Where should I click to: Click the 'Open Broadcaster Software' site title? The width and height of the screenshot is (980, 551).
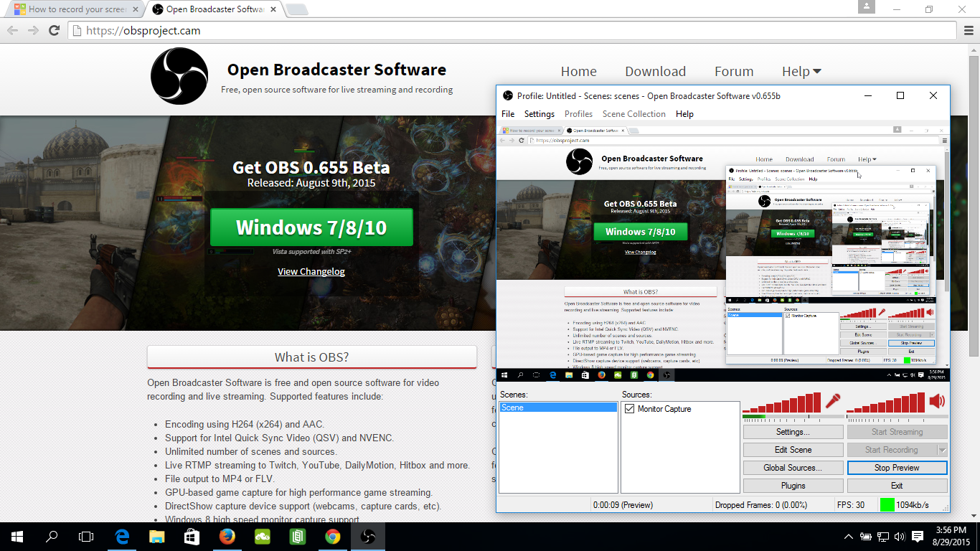click(x=336, y=70)
